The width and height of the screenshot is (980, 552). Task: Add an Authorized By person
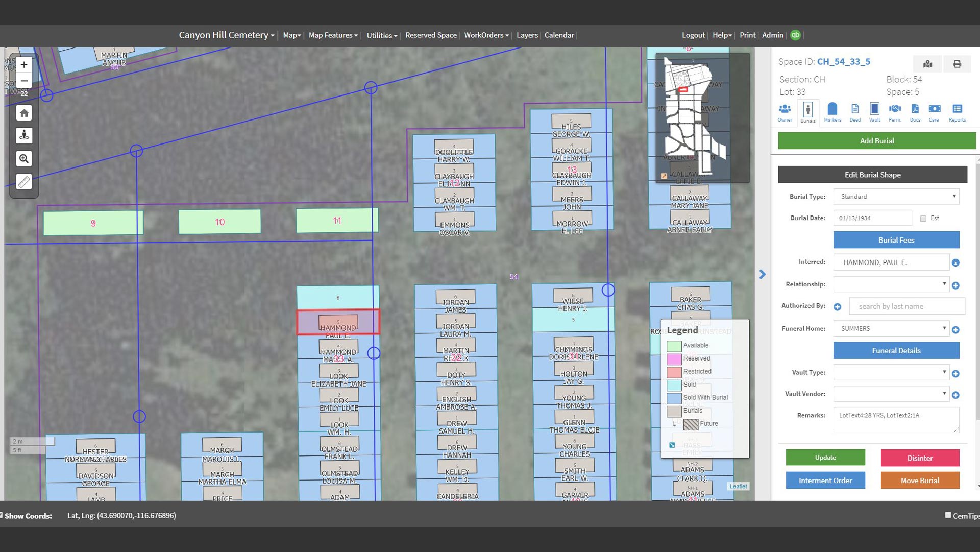[837, 307]
